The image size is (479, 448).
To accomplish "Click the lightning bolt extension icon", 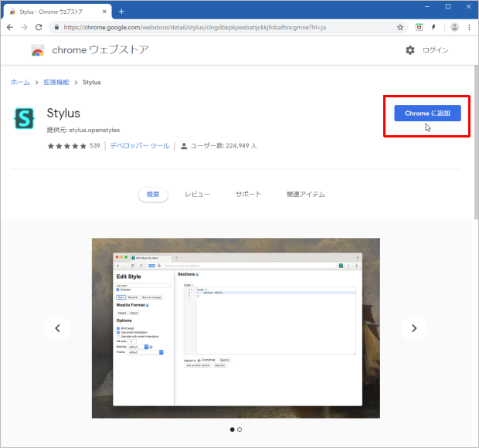I will [x=433, y=27].
